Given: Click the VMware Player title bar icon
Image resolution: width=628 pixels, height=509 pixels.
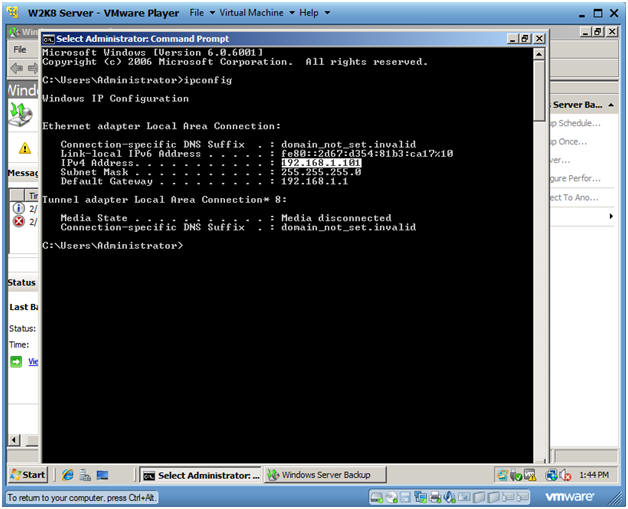Looking at the screenshot, I should (13, 12).
